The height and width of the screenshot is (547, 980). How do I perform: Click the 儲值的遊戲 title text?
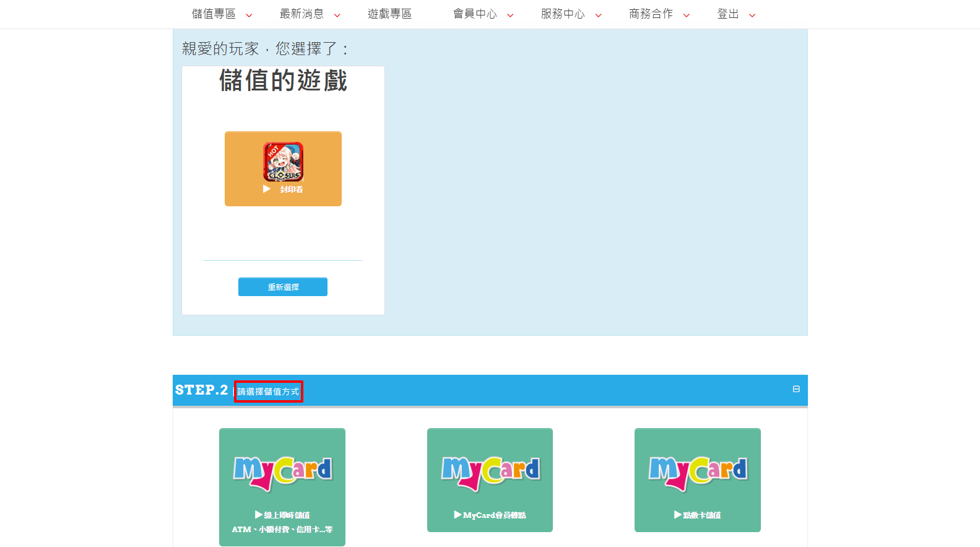coord(283,81)
